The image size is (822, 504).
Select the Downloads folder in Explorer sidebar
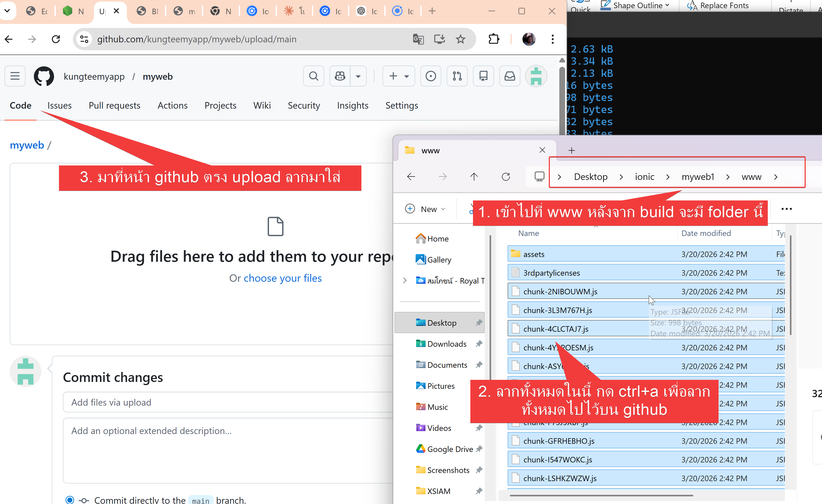446,344
